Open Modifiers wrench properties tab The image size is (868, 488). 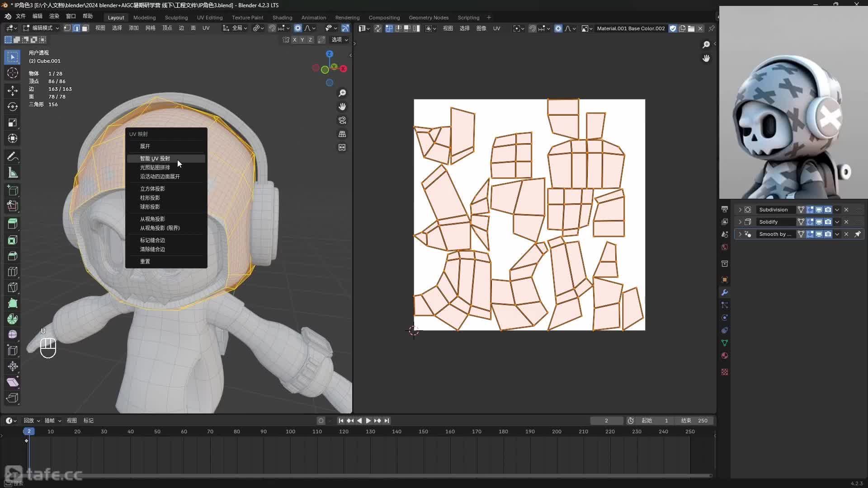[x=725, y=292]
